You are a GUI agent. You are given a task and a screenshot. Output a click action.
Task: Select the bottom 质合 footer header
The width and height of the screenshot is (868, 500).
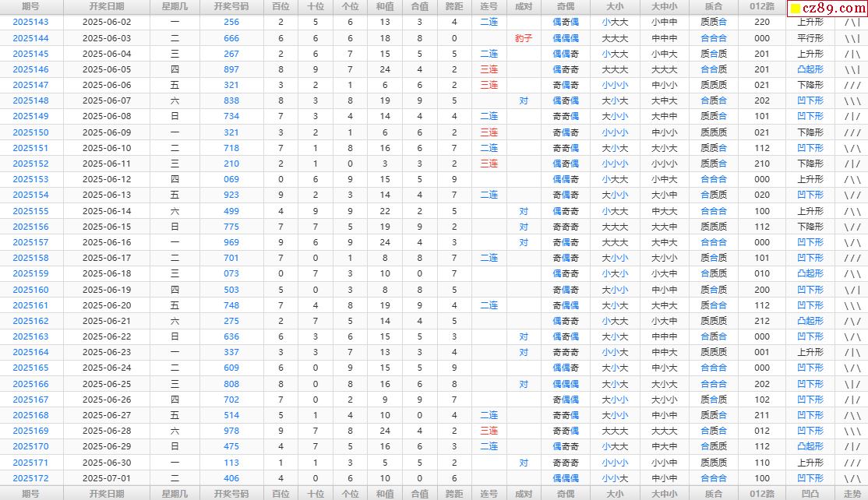point(714,493)
